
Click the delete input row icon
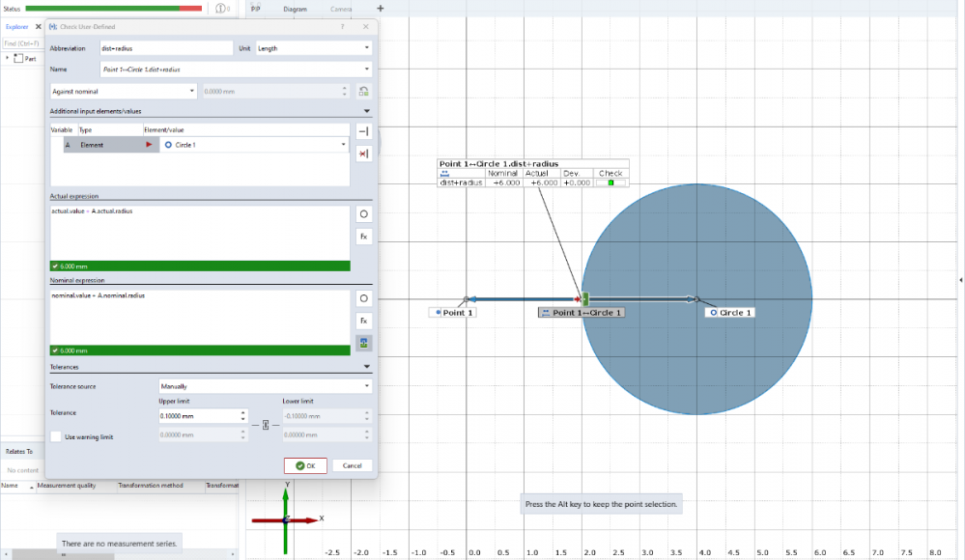tap(364, 154)
